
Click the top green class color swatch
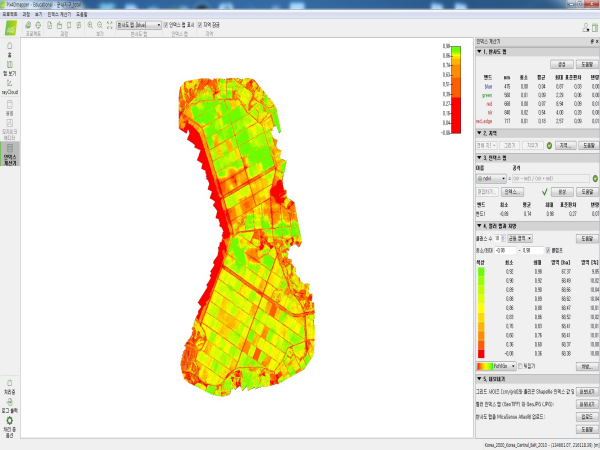481,271
